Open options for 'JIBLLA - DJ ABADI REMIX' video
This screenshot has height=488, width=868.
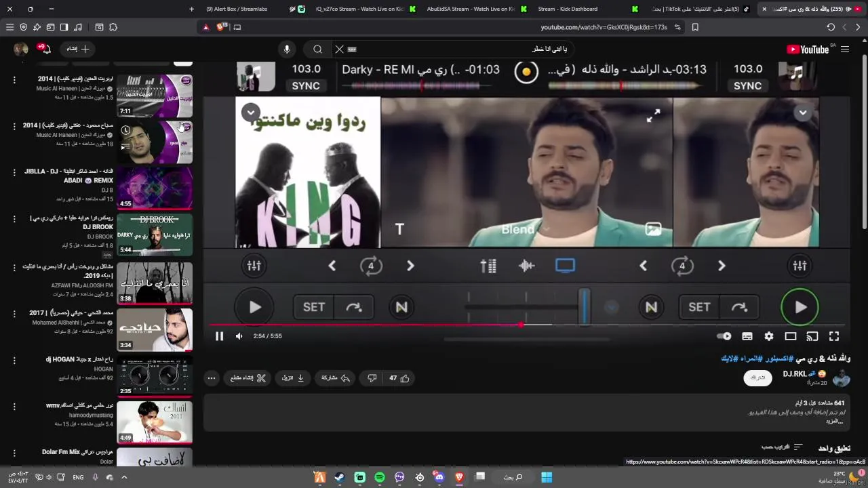click(14, 173)
